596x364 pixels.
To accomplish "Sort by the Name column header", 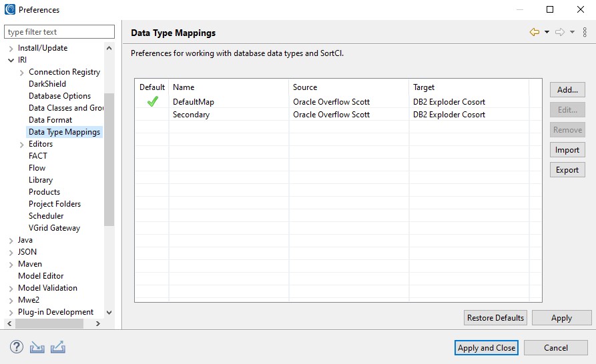I will coord(228,87).
